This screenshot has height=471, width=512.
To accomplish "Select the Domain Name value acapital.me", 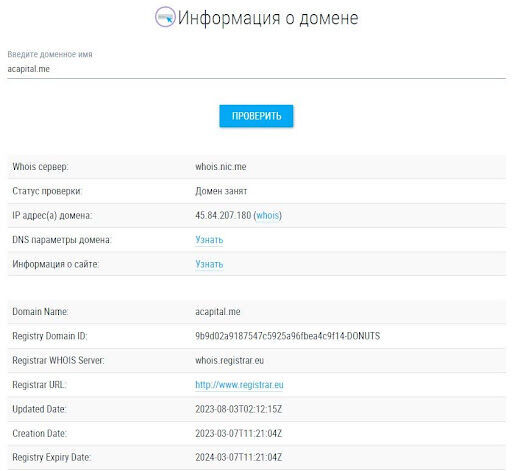I will (x=218, y=312).
